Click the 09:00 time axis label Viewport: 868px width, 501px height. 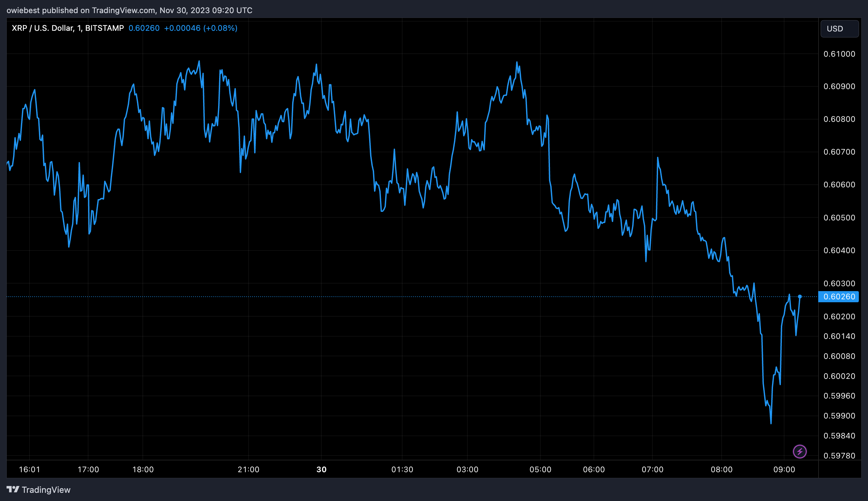coord(784,469)
